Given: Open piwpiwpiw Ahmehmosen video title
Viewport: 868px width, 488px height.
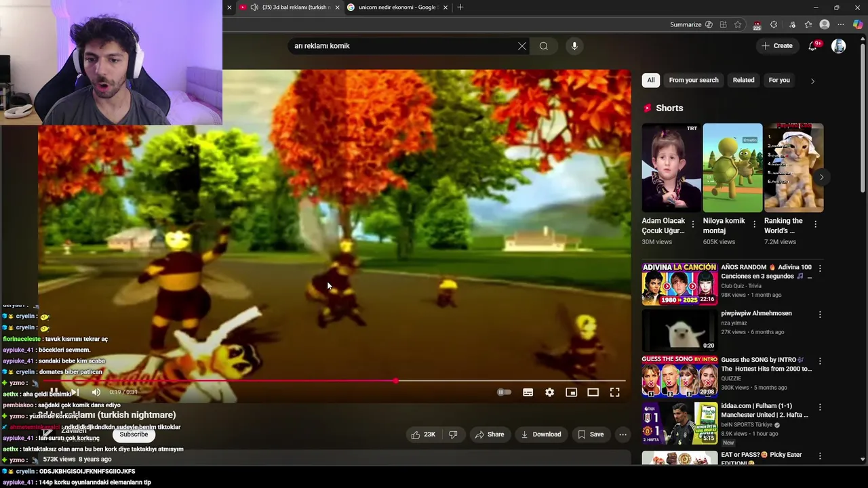Looking at the screenshot, I should pos(756,314).
